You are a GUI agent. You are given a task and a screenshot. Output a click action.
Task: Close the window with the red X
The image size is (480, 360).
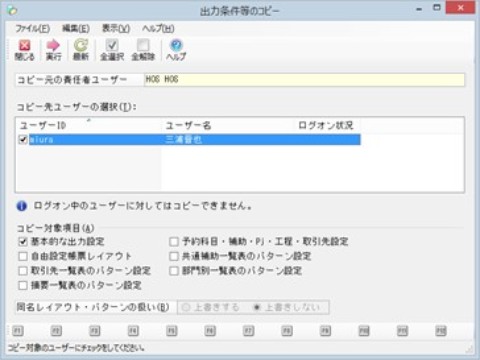click(x=460, y=8)
